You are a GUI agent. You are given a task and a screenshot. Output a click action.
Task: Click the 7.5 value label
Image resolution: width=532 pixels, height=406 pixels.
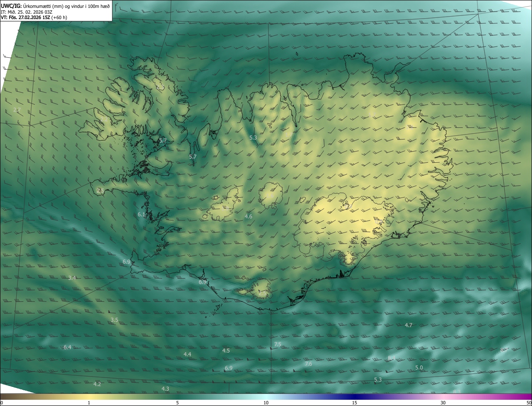pyautogui.click(x=278, y=345)
